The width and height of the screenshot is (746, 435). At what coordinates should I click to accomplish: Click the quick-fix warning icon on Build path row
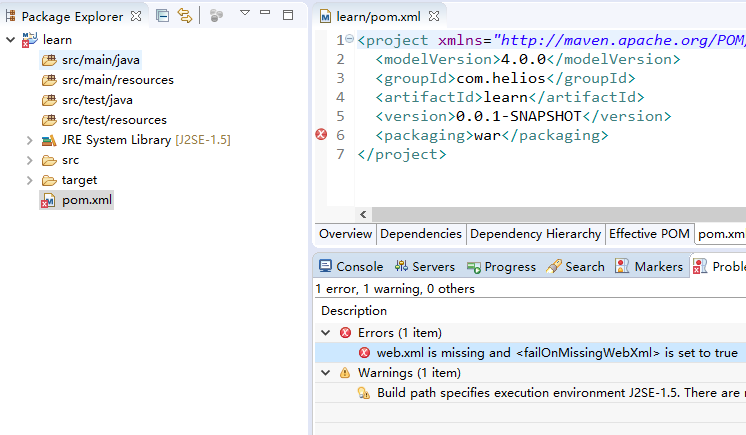pos(364,393)
